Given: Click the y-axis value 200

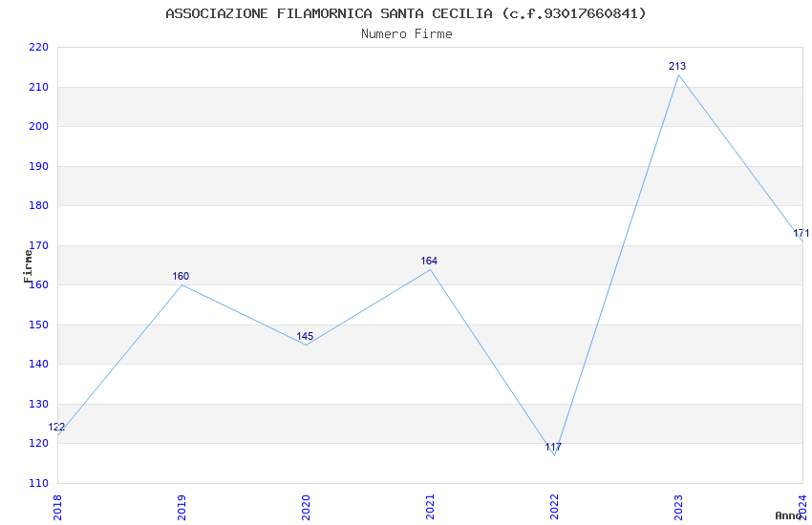Looking at the screenshot, I should click(x=39, y=127).
